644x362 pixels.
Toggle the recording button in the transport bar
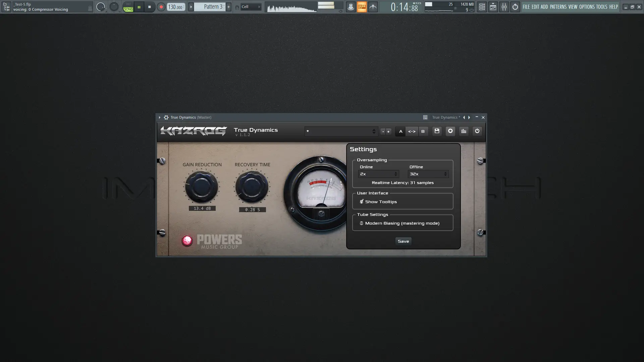click(x=161, y=7)
